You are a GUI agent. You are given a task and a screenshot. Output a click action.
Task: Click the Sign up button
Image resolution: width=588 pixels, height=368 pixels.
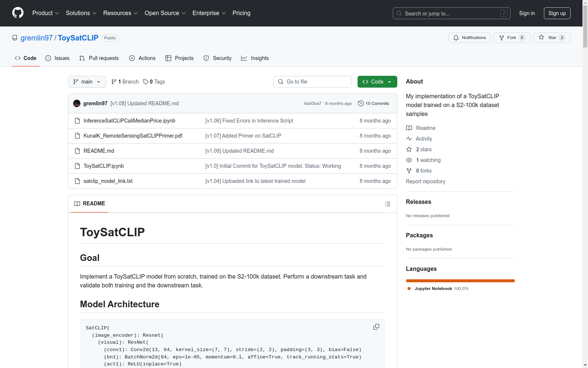point(557,13)
